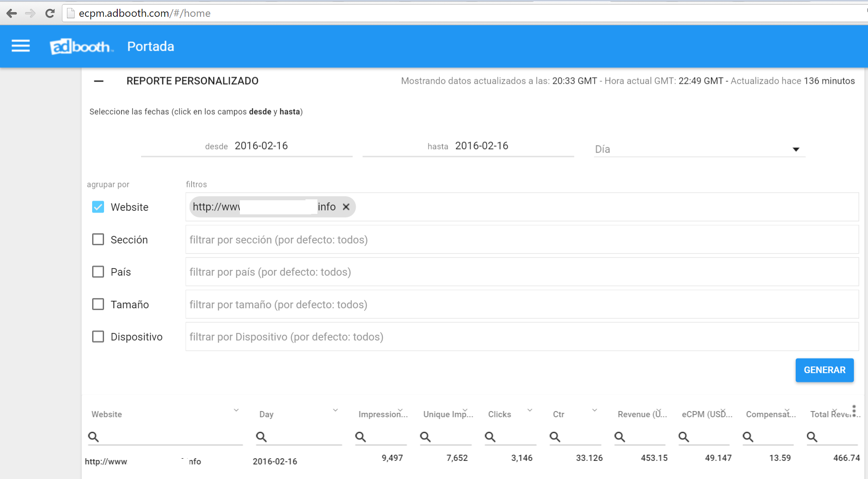The width and height of the screenshot is (868, 479).
Task: Click the adbooth logo
Action: click(x=81, y=46)
